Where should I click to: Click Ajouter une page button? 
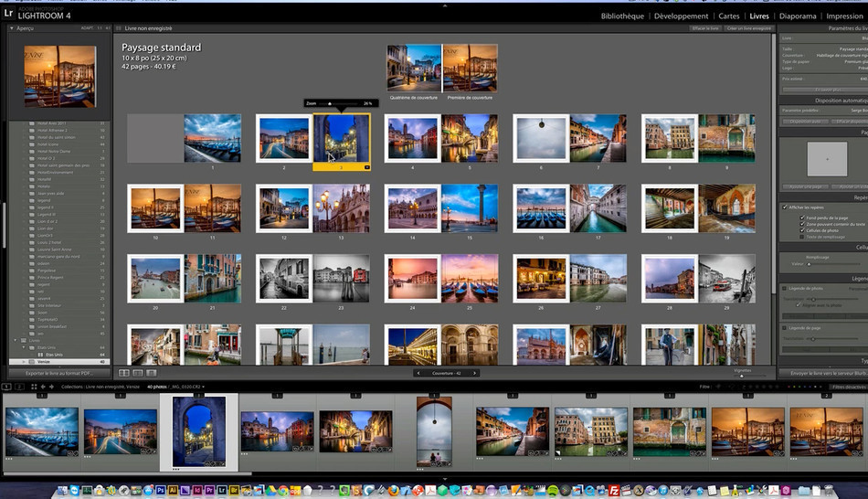point(805,186)
